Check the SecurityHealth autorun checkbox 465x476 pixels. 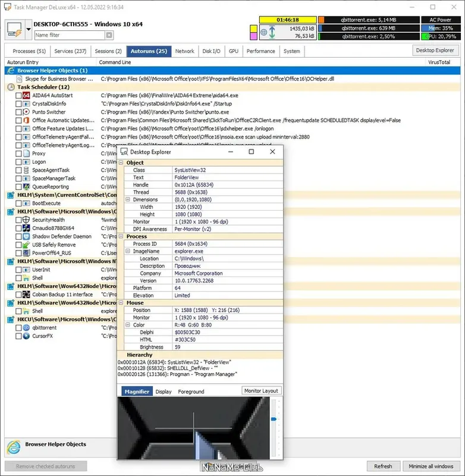click(x=18, y=220)
